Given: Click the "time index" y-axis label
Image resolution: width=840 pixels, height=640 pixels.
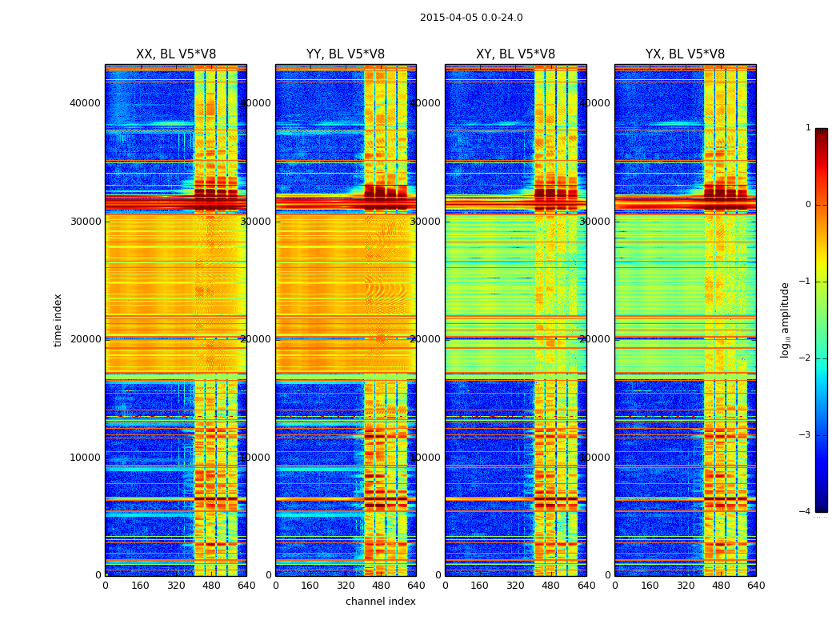Looking at the screenshot, I should pos(58,320).
